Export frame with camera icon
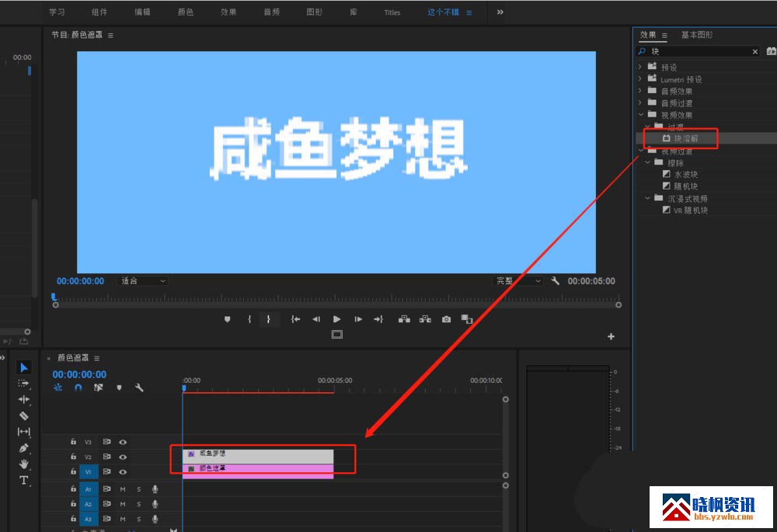777x532 pixels. tap(447, 319)
